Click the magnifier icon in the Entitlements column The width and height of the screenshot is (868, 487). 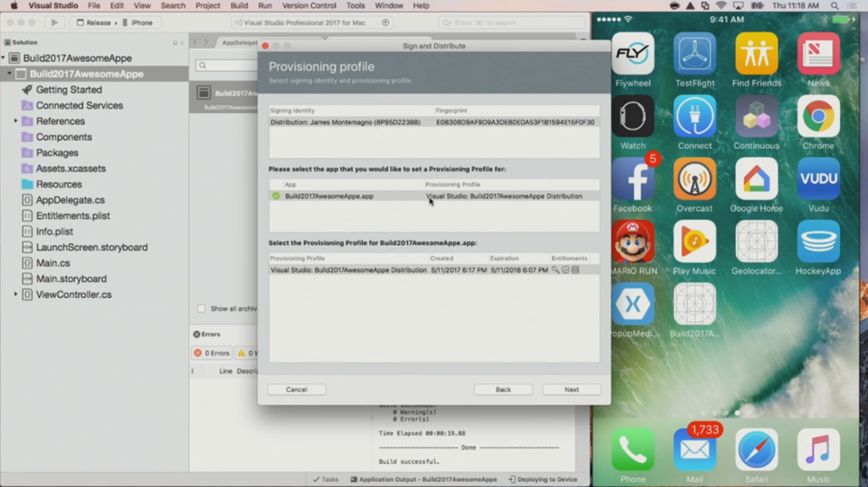pos(555,270)
